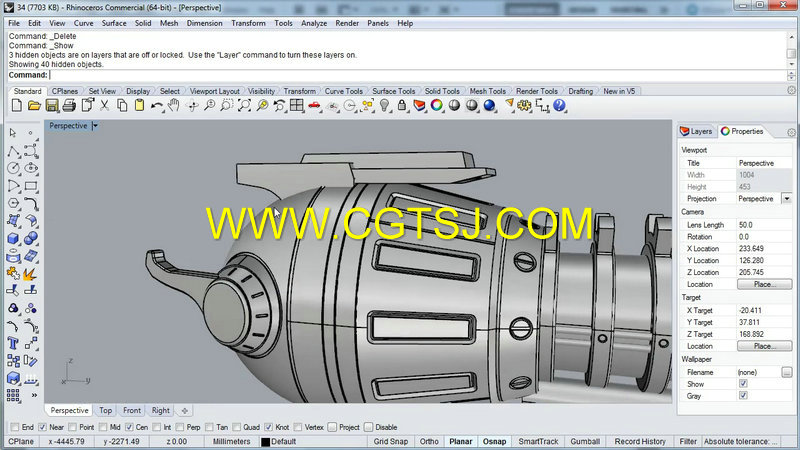
Task: Click the Options gear icon
Action: pyautogui.click(x=524, y=106)
